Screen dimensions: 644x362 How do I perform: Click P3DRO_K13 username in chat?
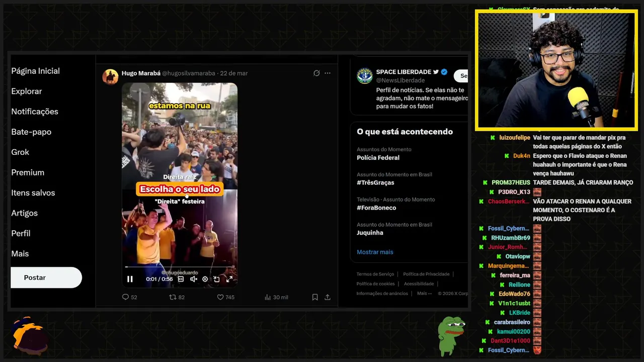(514, 192)
